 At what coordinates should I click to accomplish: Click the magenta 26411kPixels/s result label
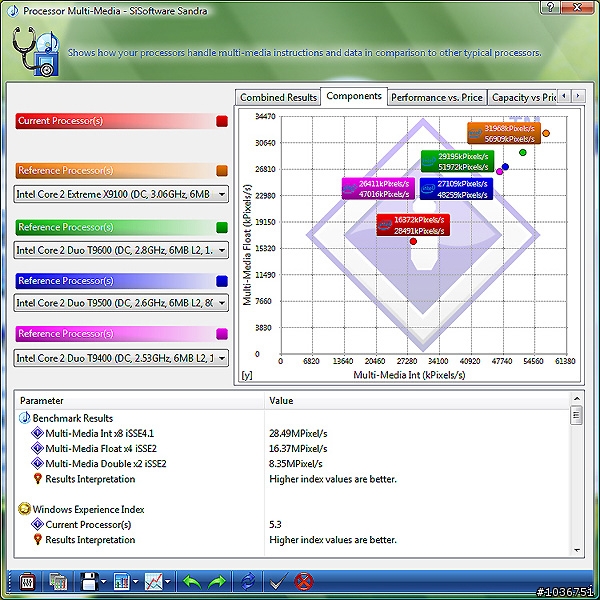378,189
